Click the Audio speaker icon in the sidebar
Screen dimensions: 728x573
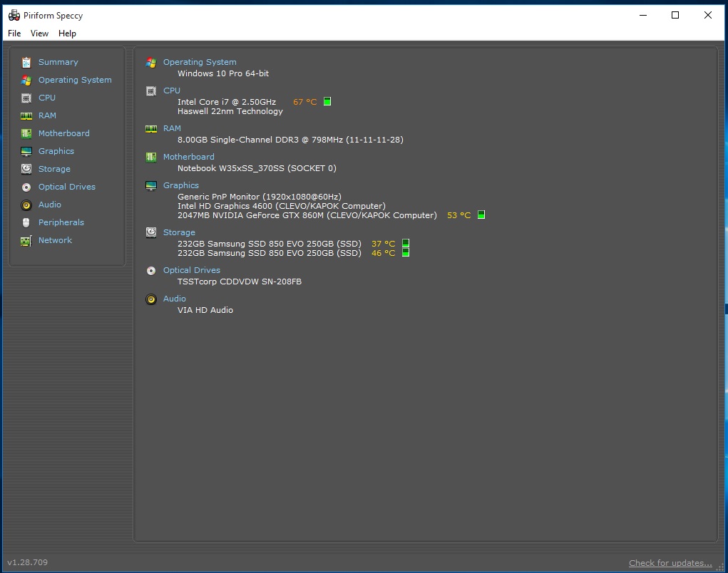point(26,205)
